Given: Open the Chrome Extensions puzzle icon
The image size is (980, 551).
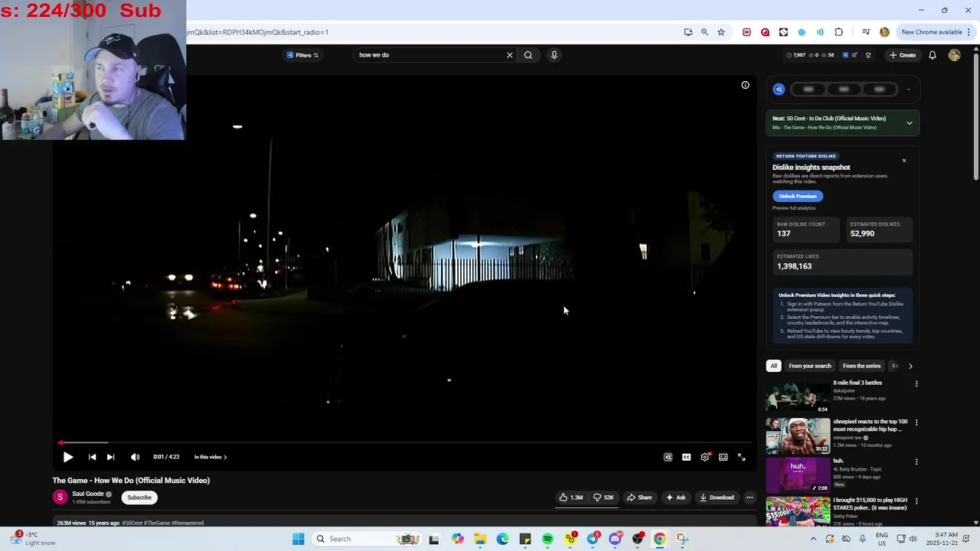Looking at the screenshot, I should pyautogui.click(x=839, y=32).
